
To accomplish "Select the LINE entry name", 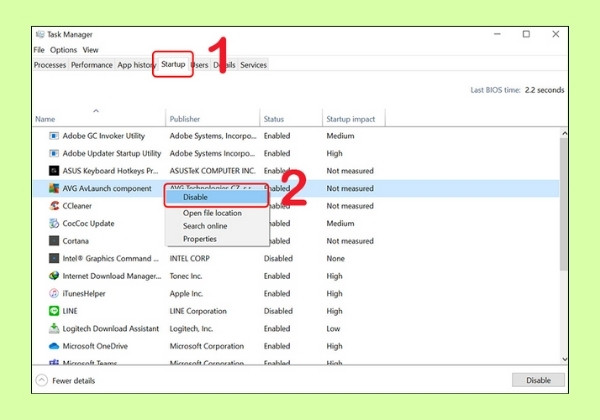I will [x=70, y=311].
